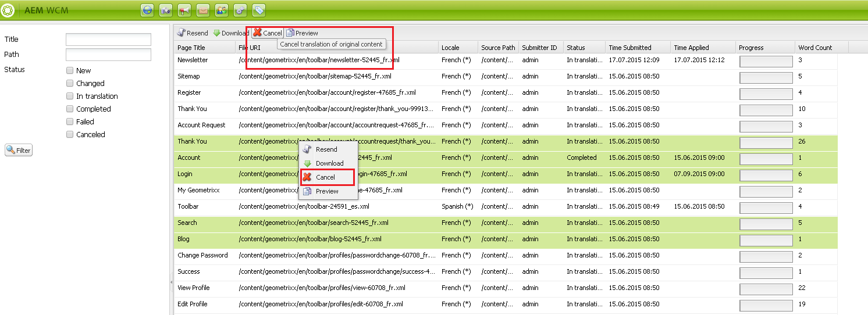Click the AEM logo icon
Image resolution: width=868 pixels, height=315 pixels.
[x=8, y=10]
